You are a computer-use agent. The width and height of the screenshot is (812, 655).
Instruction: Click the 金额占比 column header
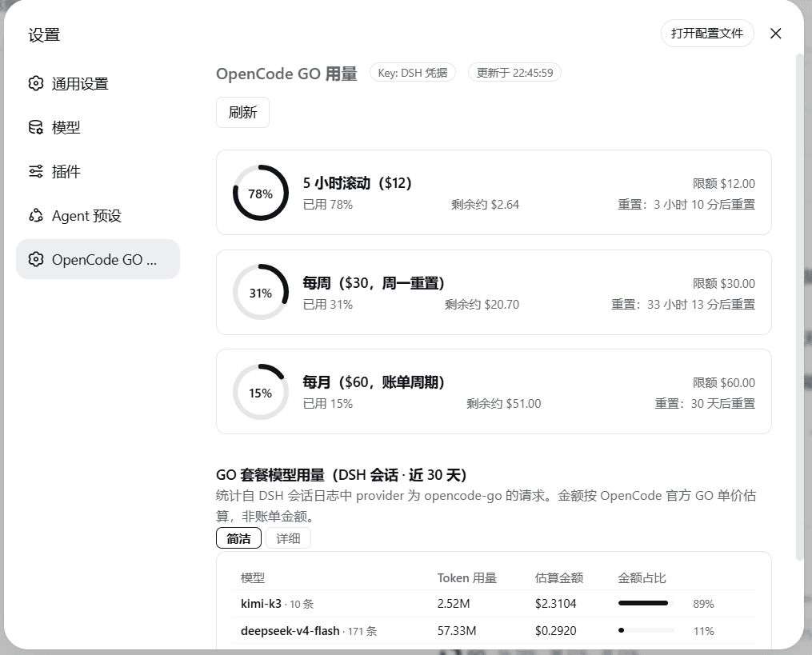tap(642, 578)
